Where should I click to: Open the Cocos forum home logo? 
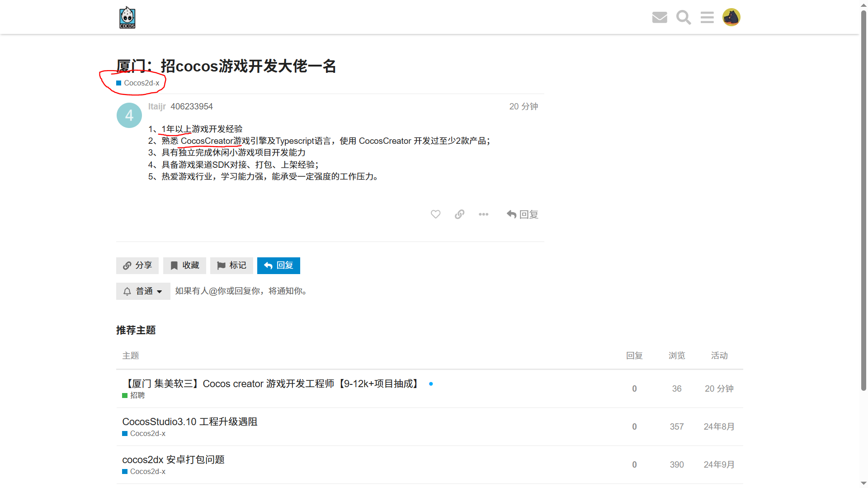[127, 17]
